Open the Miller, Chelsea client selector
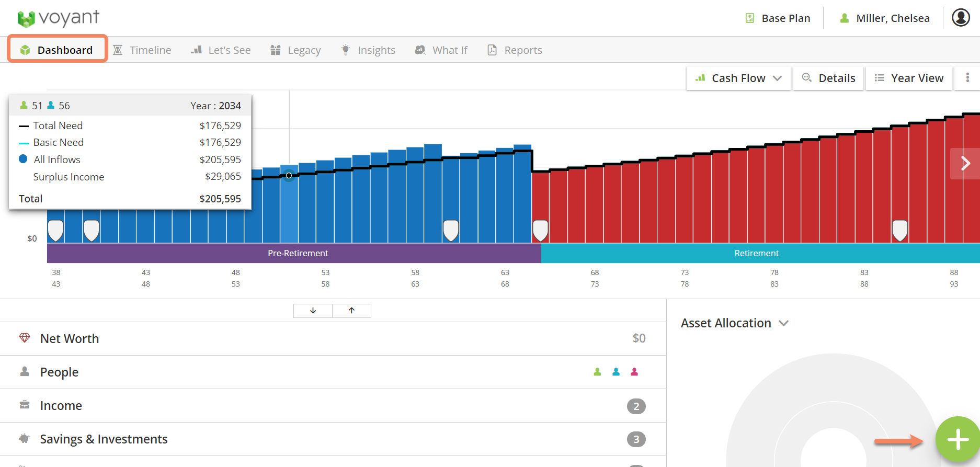Image resolution: width=980 pixels, height=467 pixels. pyautogui.click(x=885, y=18)
